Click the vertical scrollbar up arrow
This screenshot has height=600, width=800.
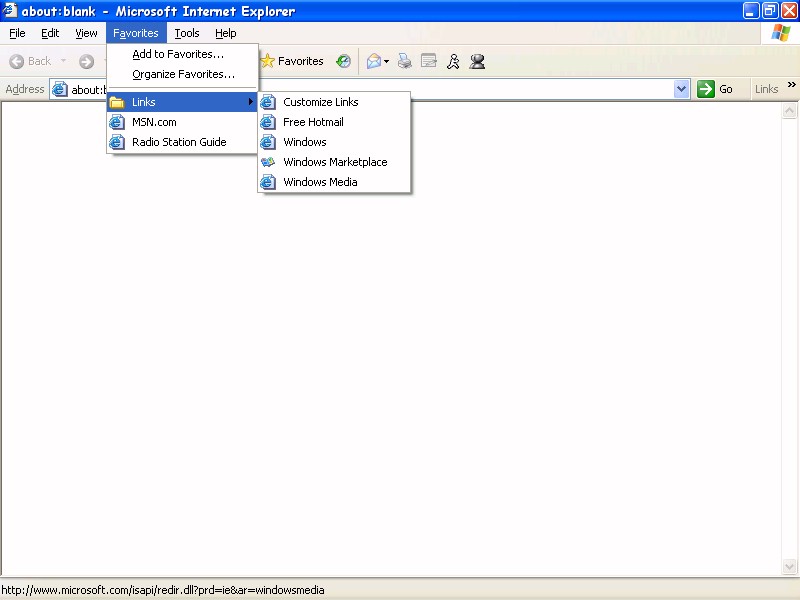(789, 111)
